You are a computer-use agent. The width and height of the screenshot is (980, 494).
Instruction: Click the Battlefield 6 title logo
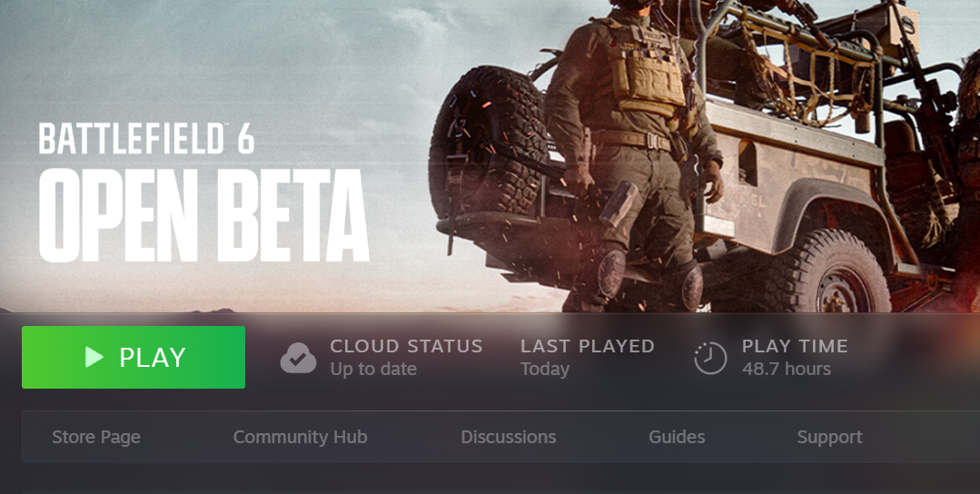coord(147,139)
